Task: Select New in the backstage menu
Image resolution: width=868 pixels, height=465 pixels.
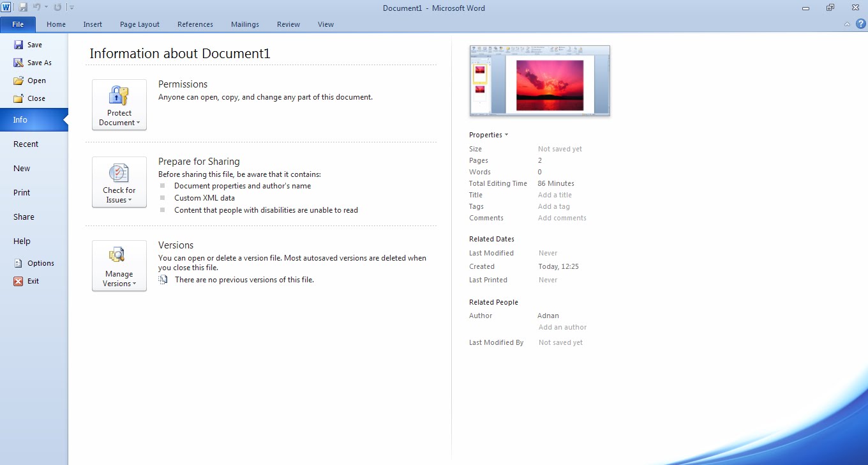Action: point(34,169)
